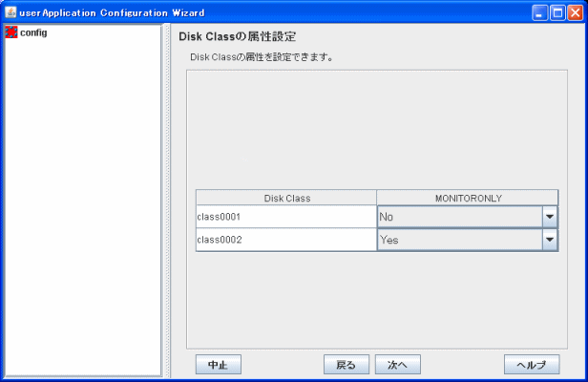Click the 中止 cancel button
588x382 pixels.
tap(219, 365)
